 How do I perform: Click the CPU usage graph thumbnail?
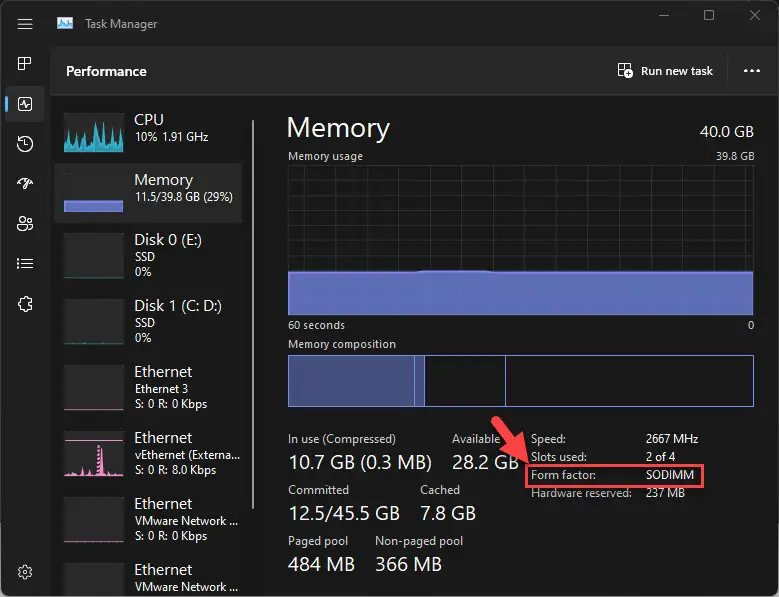point(93,132)
